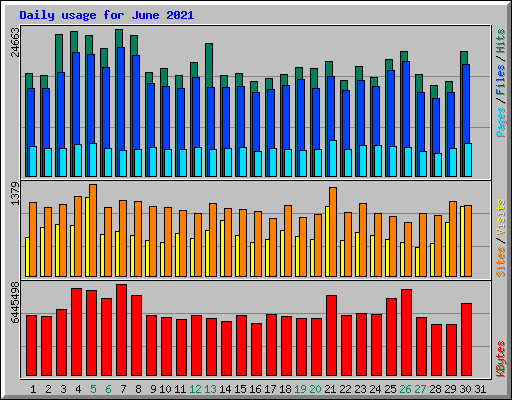Click day 1 on the x-axis
The height and width of the screenshot is (400, 512).
[x=33, y=389]
